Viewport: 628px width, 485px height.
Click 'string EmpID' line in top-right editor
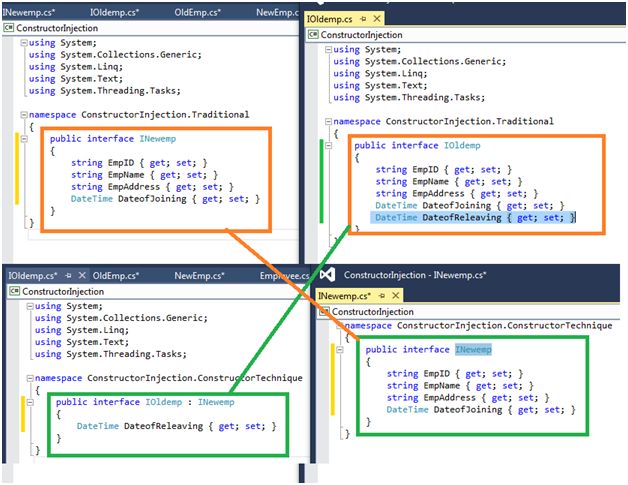(x=443, y=169)
